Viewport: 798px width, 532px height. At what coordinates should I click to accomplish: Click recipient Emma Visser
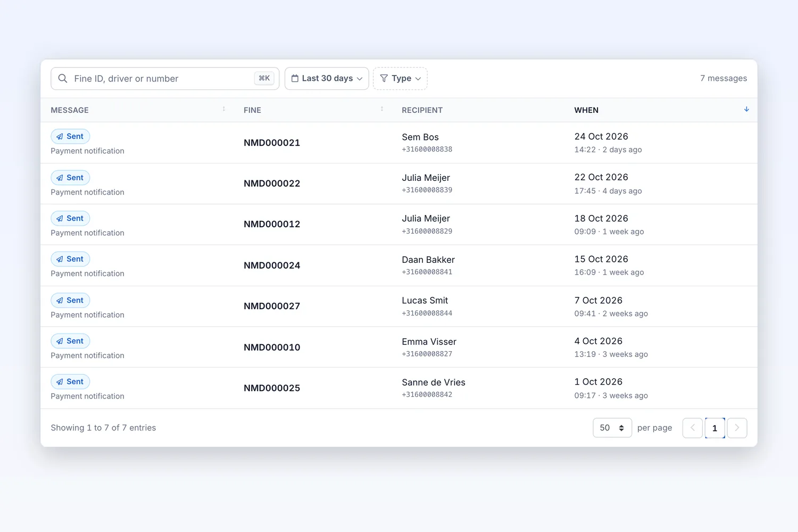coord(429,342)
